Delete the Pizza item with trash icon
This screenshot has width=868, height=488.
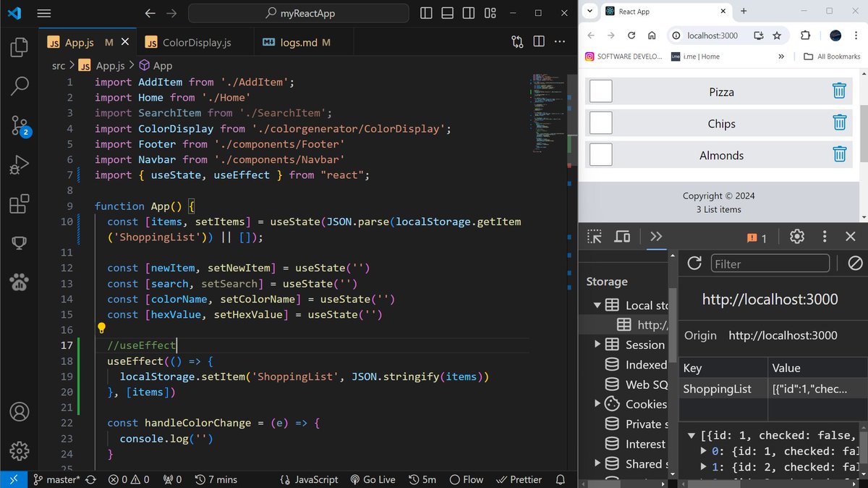[839, 91]
